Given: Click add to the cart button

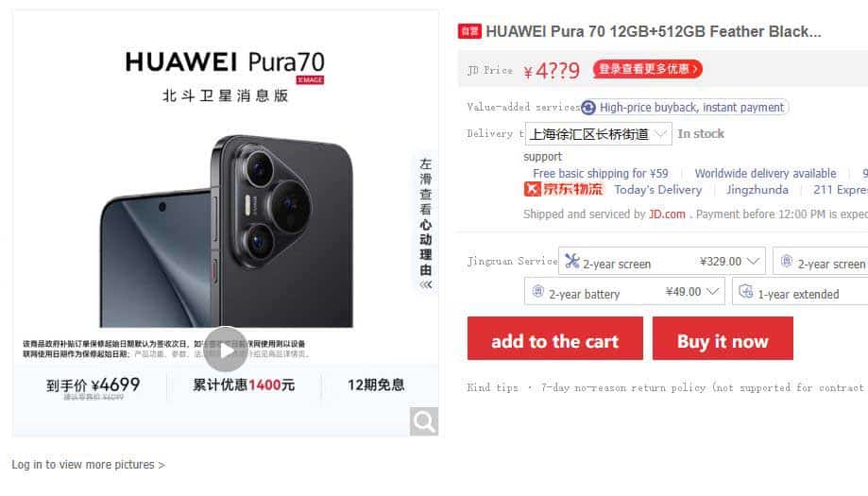Looking at the screenshot, I should click(x=555, y=339).
